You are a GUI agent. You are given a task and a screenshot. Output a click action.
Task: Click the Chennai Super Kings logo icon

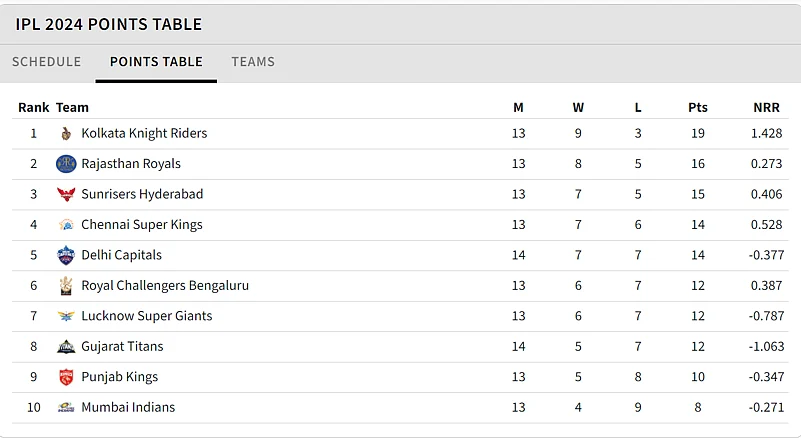click(66, 225)
